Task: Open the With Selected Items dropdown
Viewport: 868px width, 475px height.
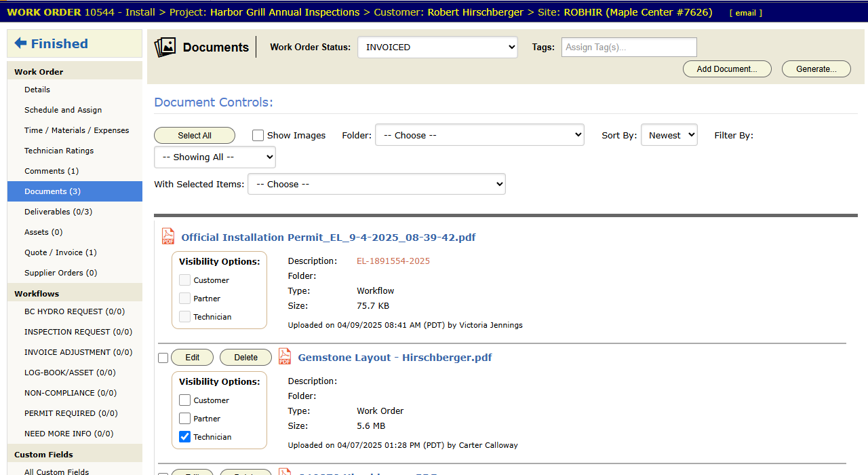Action: tap(376, 184)
